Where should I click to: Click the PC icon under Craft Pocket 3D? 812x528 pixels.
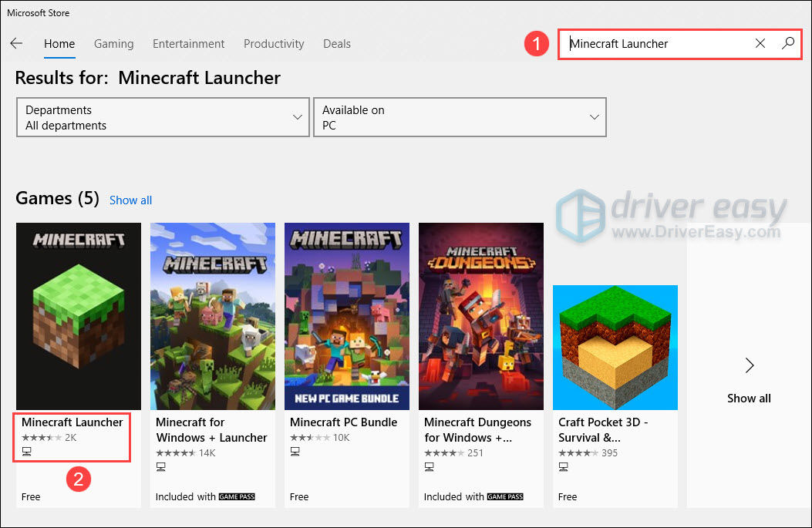[564, 467]
